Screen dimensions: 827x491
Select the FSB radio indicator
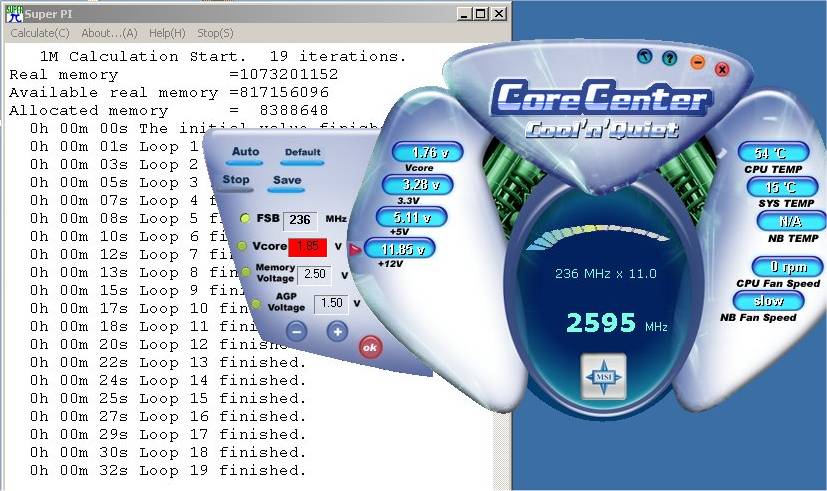[245, 218]
